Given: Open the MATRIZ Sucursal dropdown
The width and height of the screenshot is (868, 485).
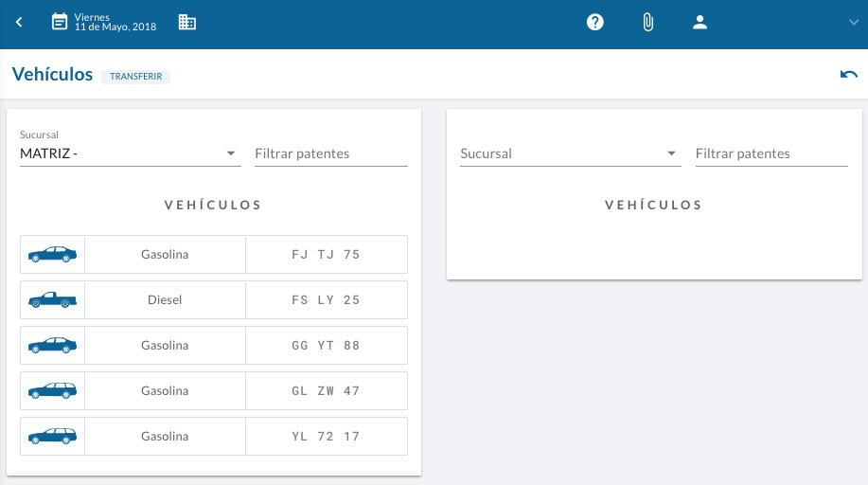Looking at the screenshot, I should pos(130,153).
